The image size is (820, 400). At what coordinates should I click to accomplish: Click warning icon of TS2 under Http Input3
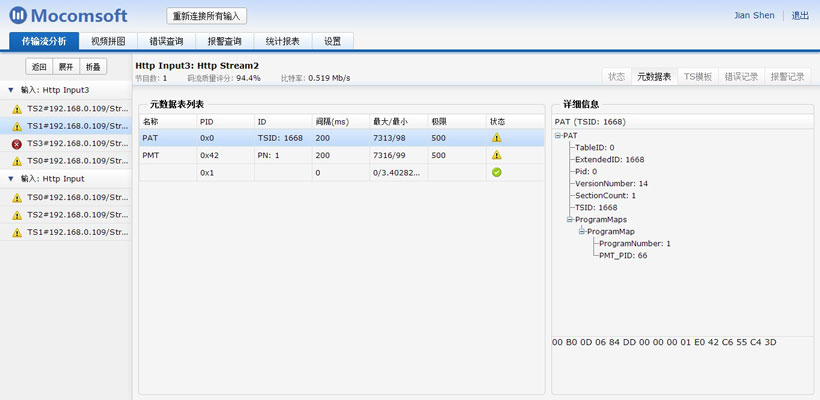coord(17,109)
